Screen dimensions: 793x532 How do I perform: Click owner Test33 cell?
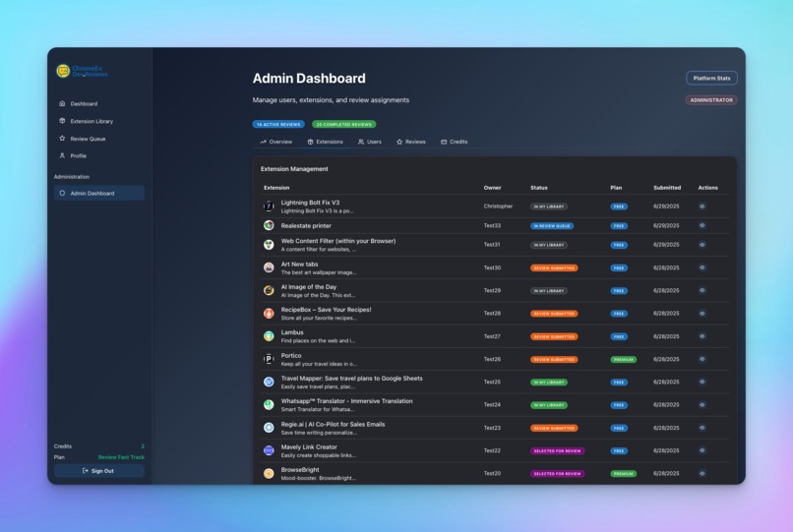492,225
